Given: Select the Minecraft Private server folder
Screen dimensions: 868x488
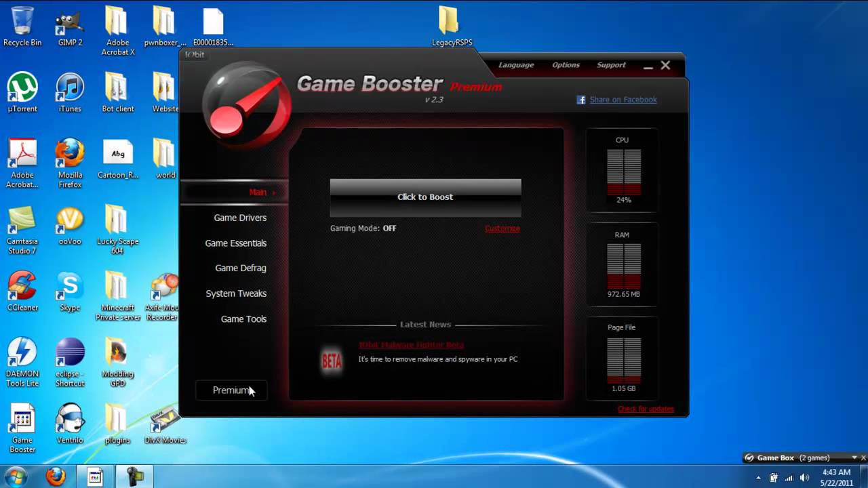Looking at the screenshot, I should pos(118,296).
